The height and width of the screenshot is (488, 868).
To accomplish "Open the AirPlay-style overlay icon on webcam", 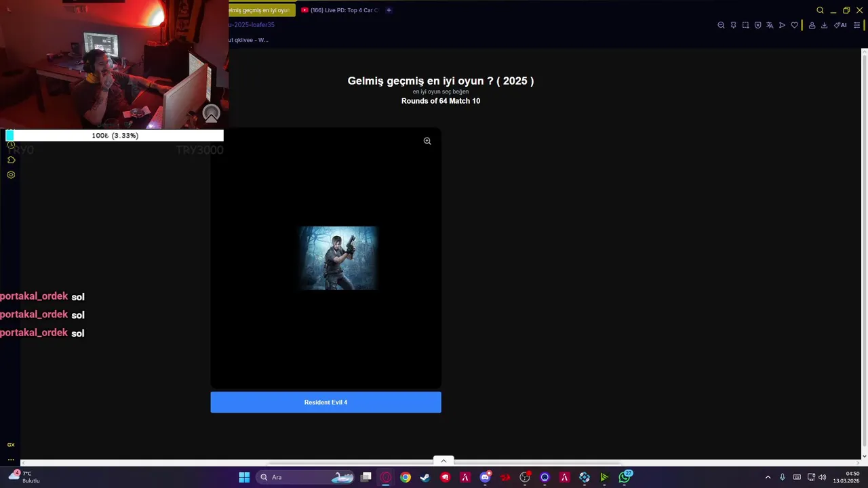I will tap(212, 114).
